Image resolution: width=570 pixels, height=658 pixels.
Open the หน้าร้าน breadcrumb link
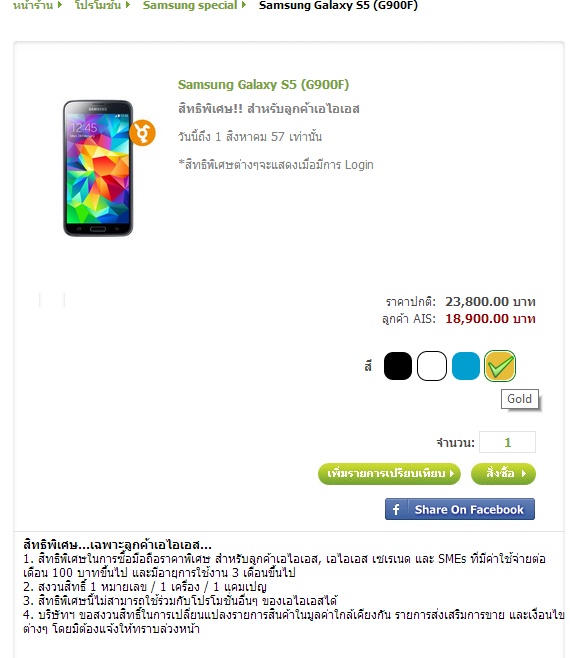pos(33,5)
